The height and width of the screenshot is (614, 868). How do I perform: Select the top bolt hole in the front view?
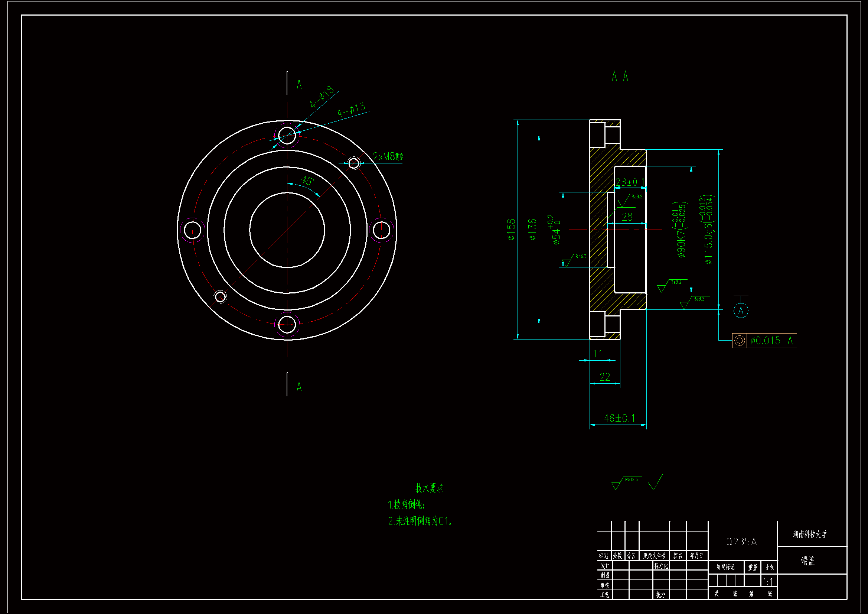(x=287, y=135)
